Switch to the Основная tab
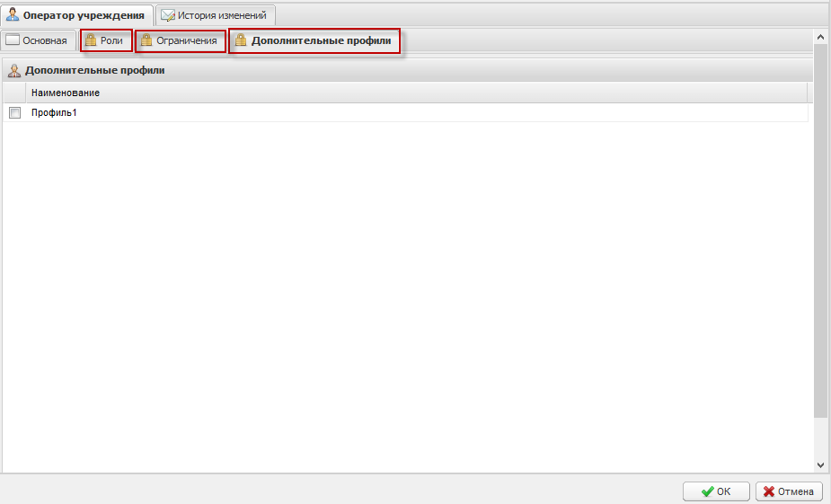Screen dimensions: 831x504 click(x=37, y=41)
